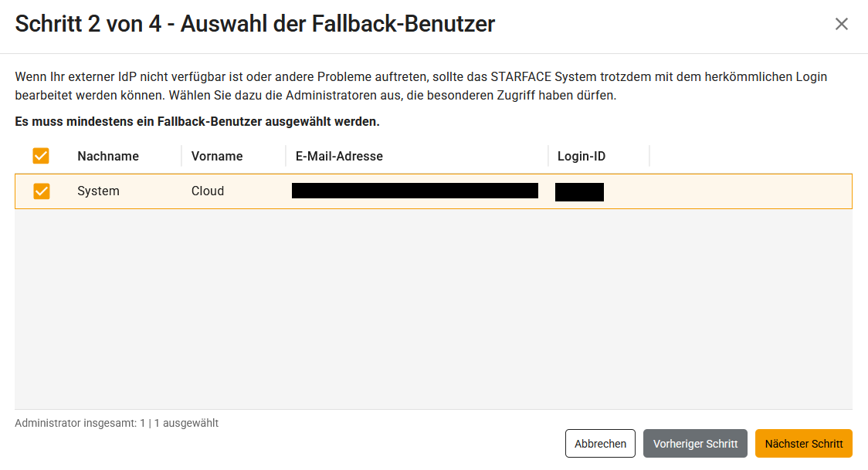Click the empty grey area below the user row
The width and height of the screenshot is (868, 470).
pos(432,309)
